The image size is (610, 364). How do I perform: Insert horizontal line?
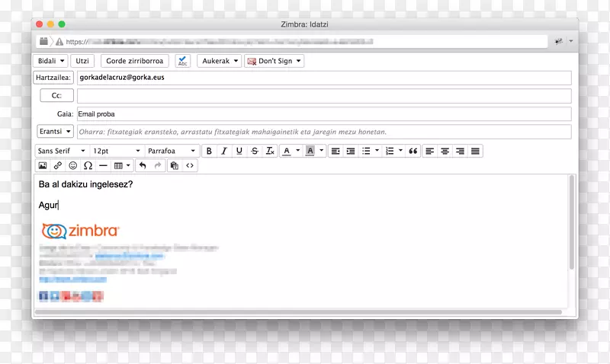tap(103, 165)
